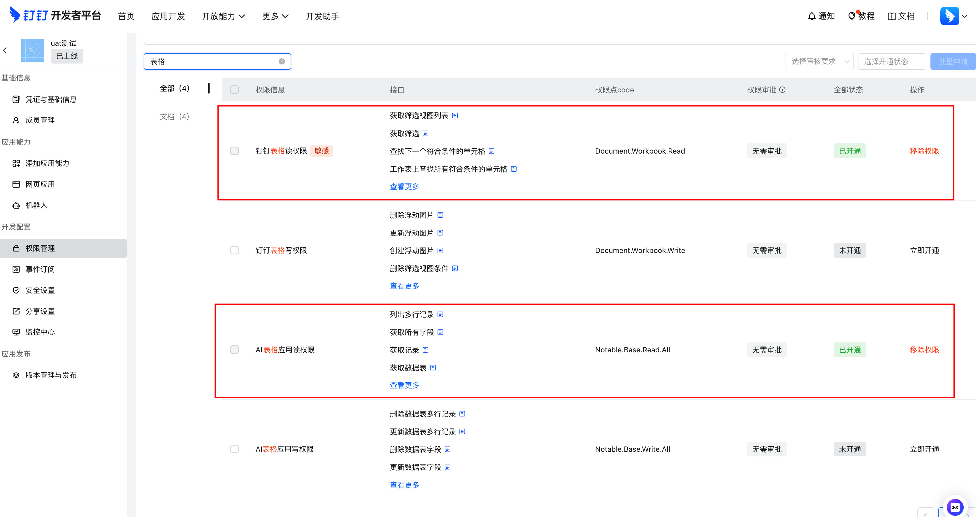Open doc icon beside 工作表上查找所有符合条件的单元格
The height and width of the screenshot is (517, 980).
pyautogui.click(x=514, y=169)
